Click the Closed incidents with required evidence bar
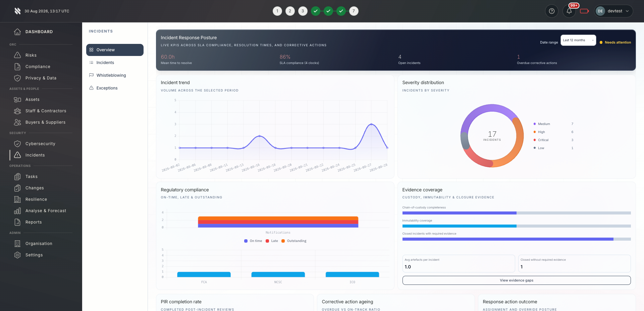 (x=517, y=239)
